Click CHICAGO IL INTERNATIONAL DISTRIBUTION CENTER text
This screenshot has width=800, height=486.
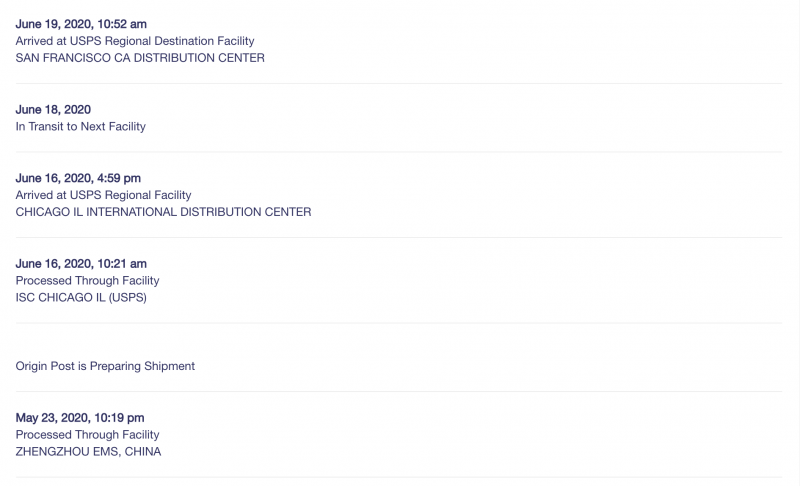coord(163,212)
